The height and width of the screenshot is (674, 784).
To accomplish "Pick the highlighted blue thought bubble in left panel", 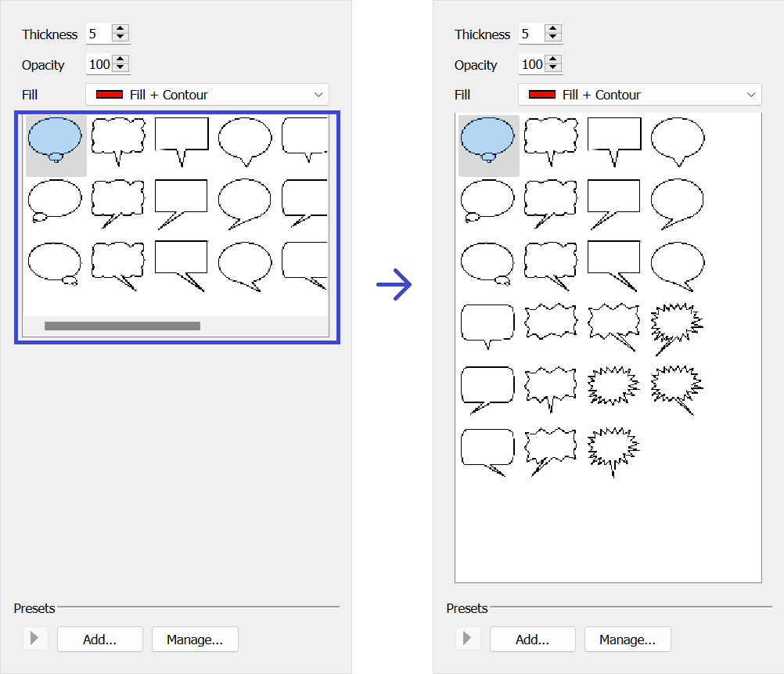I will (x=56, y=140).
